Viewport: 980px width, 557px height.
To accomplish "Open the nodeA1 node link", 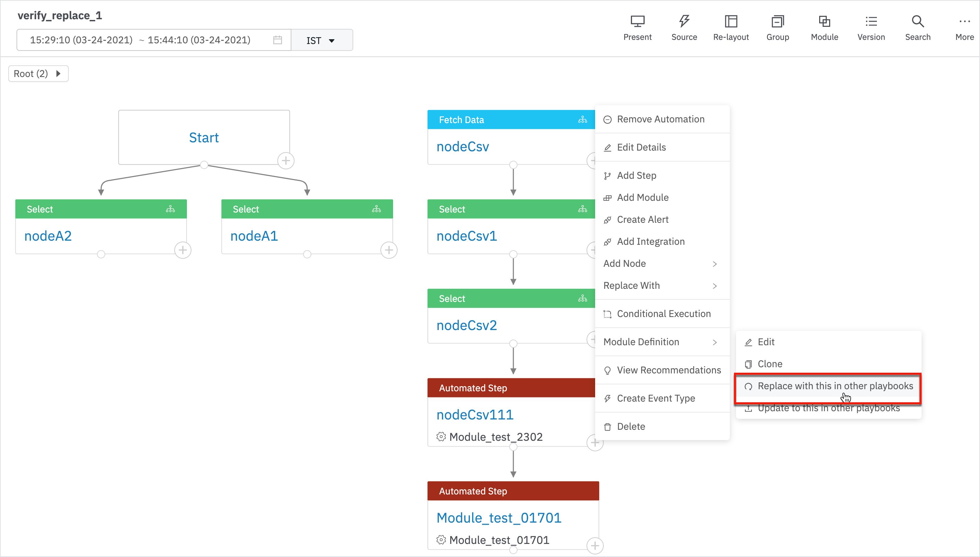I will point(254,236).
